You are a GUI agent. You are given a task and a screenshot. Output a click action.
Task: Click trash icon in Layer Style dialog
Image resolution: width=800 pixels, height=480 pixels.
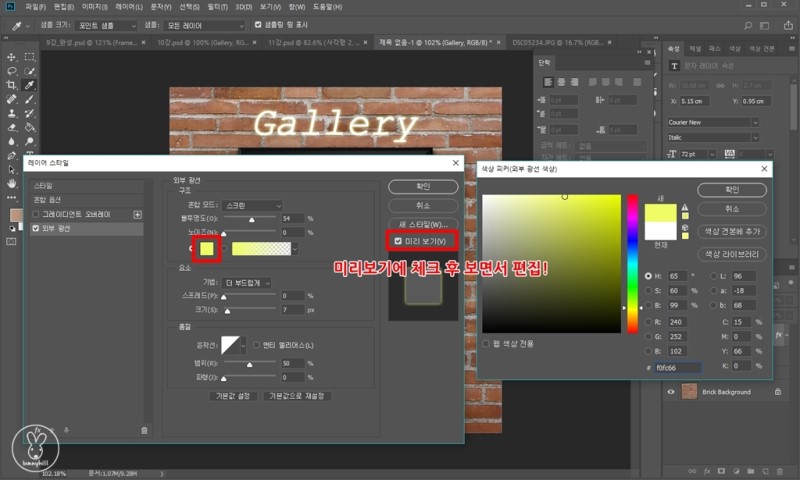144,429
